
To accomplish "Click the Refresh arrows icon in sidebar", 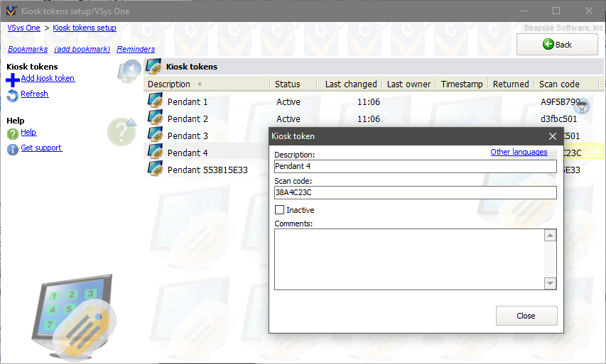I will point(12,95).
